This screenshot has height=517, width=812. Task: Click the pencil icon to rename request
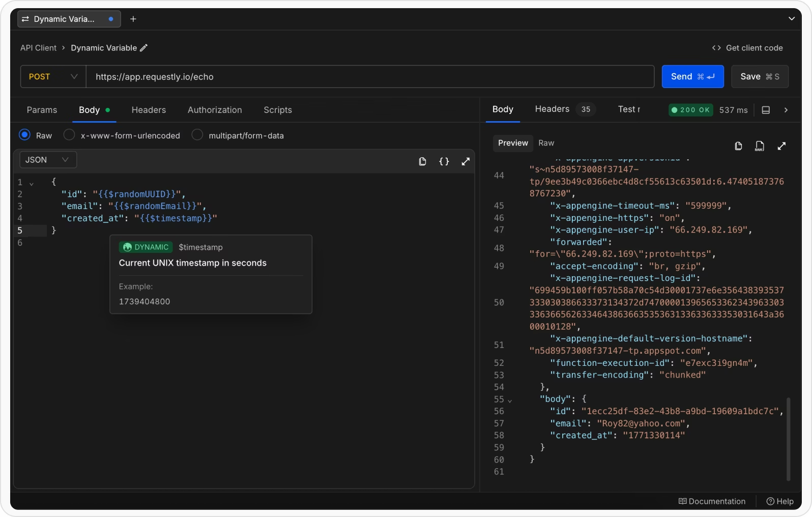pyautogui.click(x=144, y=48)
